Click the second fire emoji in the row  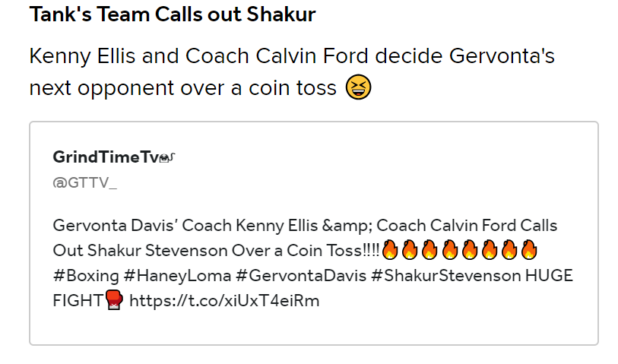click(410, 250)
